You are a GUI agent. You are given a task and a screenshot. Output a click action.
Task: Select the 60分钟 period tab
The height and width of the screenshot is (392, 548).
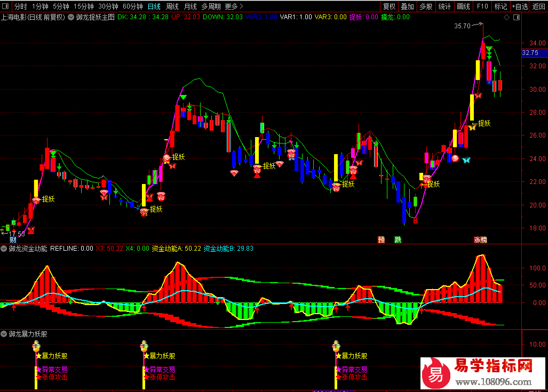coord(133,6)
